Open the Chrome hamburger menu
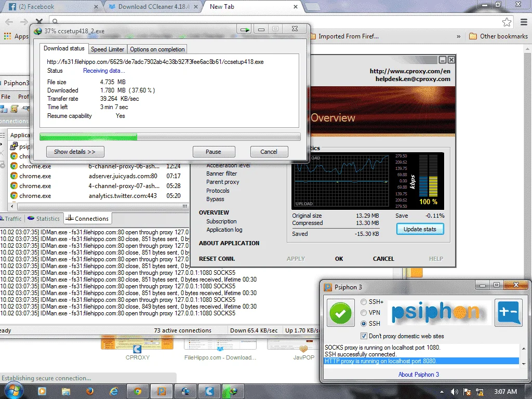 pos(524,22)
